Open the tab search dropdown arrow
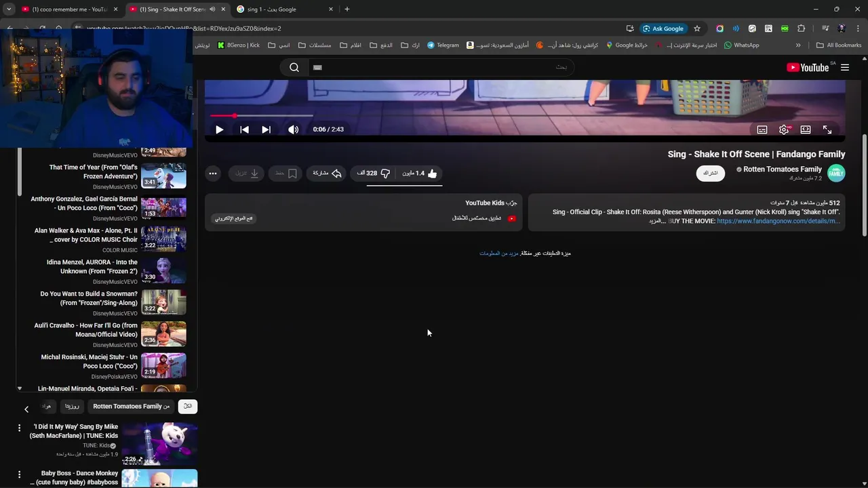Viewport: 868px width, 488px height. click(8, 9)
